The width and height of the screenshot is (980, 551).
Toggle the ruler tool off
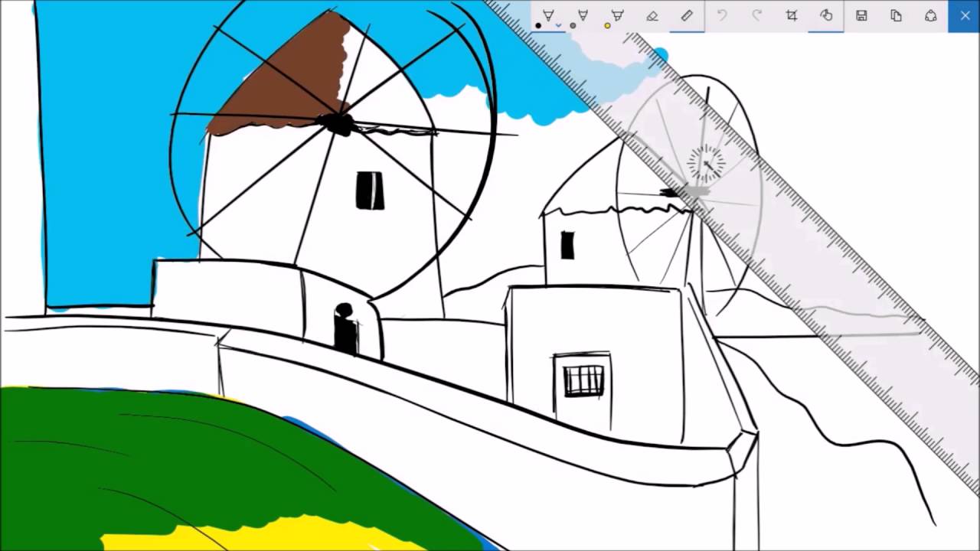tap(687, 16)
